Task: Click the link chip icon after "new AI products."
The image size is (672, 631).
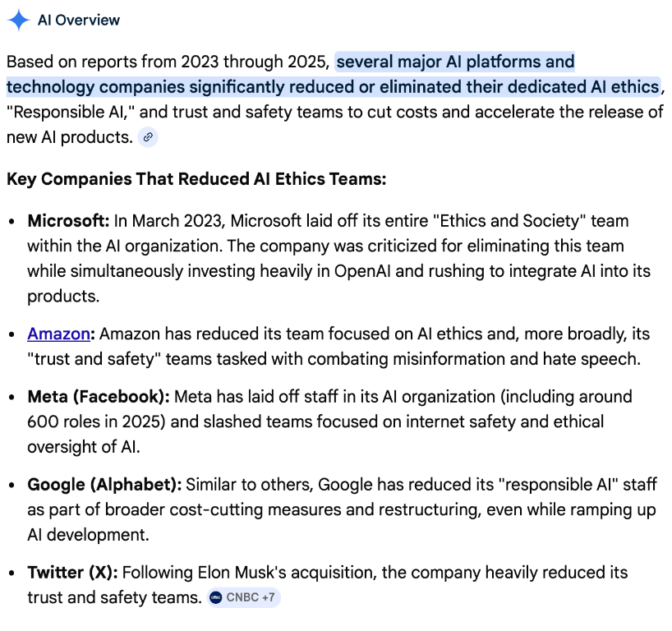Action: tap(148, 137)
